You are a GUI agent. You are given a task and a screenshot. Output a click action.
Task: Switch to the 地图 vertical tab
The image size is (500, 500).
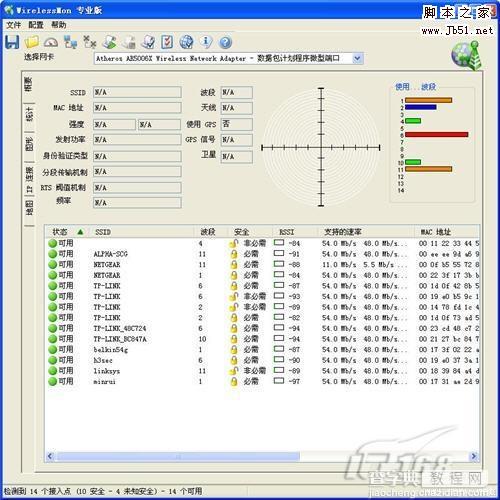(29, 209)
